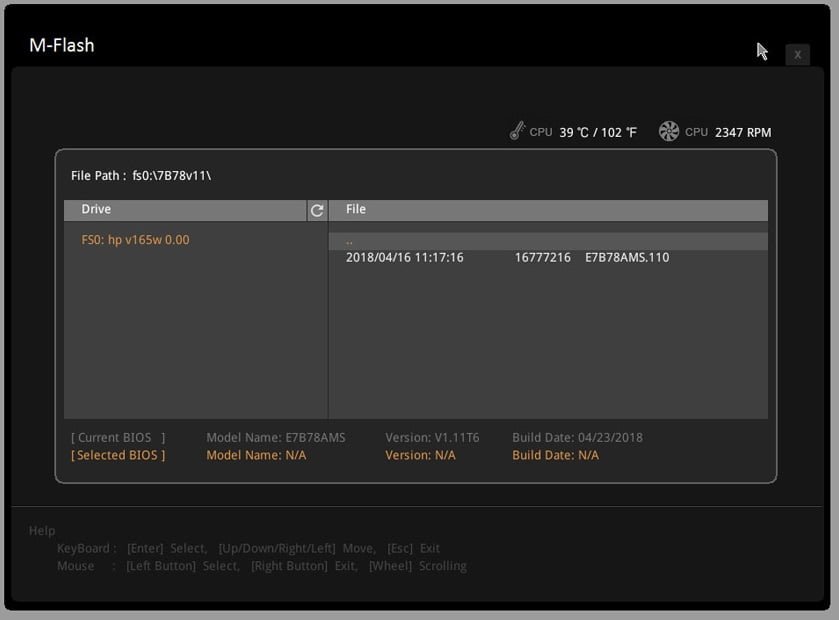Click the refresh icon beside Drive header
839x620 pixels.
tap(317, 210)
